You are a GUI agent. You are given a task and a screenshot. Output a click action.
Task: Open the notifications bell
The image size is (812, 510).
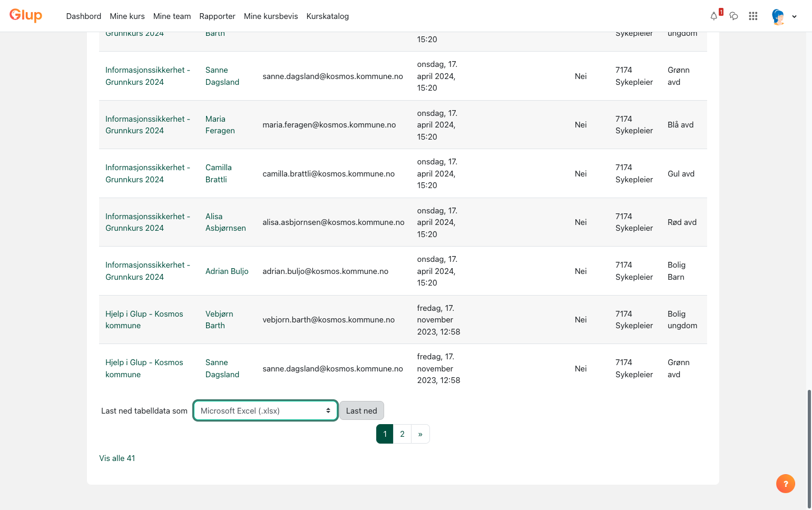pos(714,16)
